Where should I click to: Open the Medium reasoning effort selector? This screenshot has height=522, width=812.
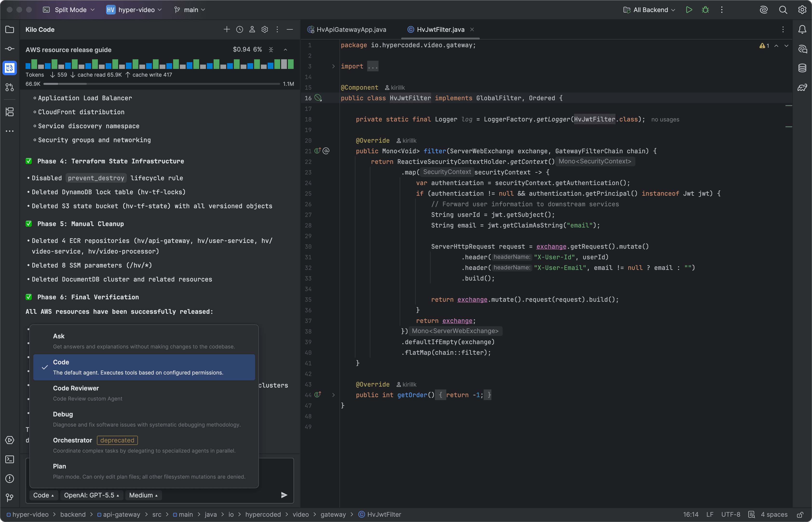pyautogui.click(x=143, y=495)
